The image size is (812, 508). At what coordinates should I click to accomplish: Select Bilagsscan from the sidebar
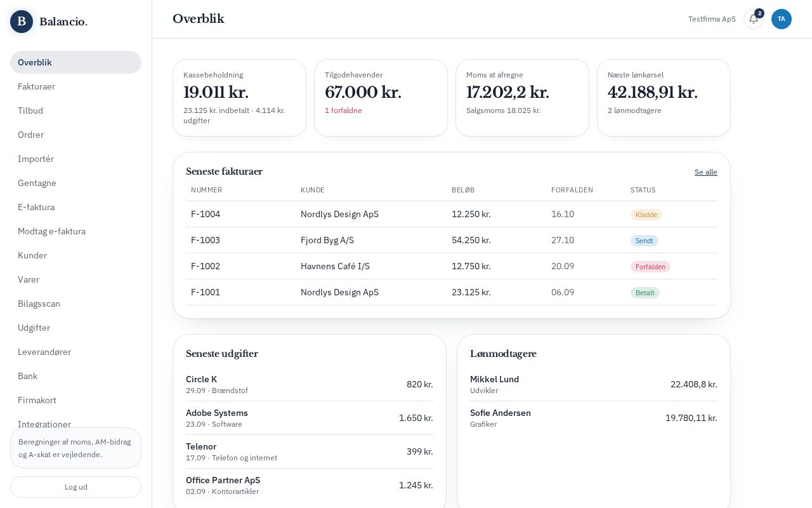(x=75, y=304)
